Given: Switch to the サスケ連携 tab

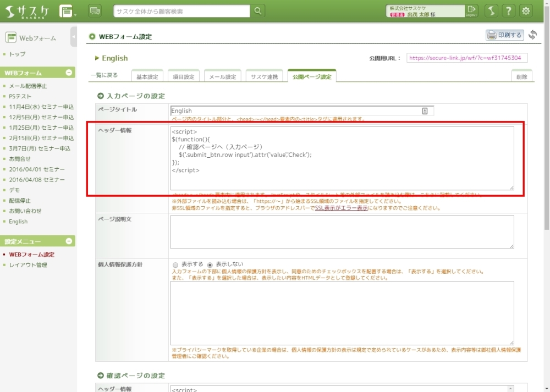Looking at the screenshot, I should pyautogui.click(x=265, y=77).
